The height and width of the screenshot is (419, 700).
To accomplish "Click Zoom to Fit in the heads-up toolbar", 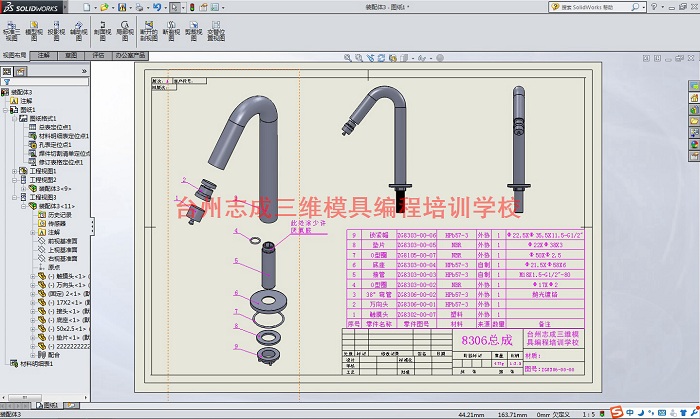I will [347, 58].
